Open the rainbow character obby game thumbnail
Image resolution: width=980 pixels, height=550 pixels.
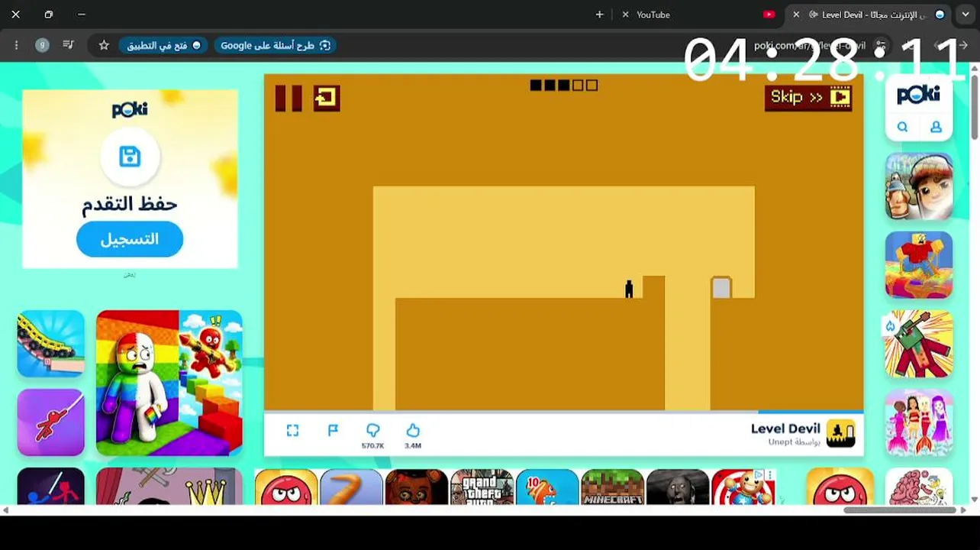169,383
